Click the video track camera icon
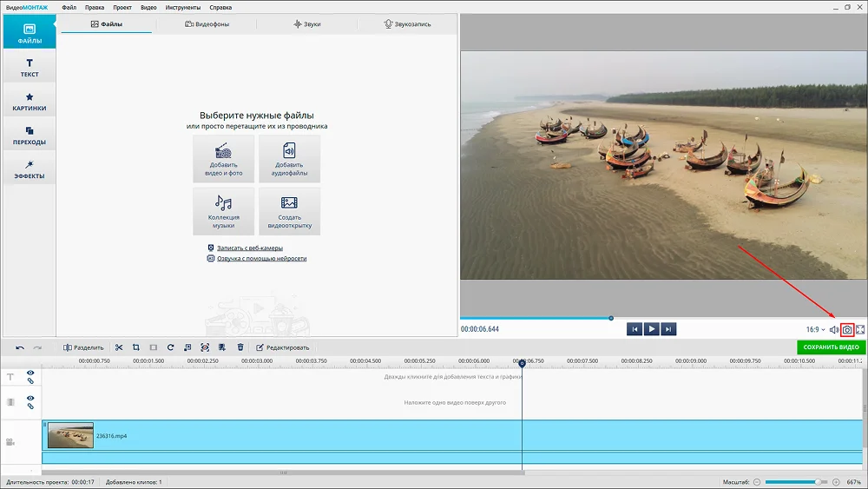868x489 pixels. tap(10, 442)
